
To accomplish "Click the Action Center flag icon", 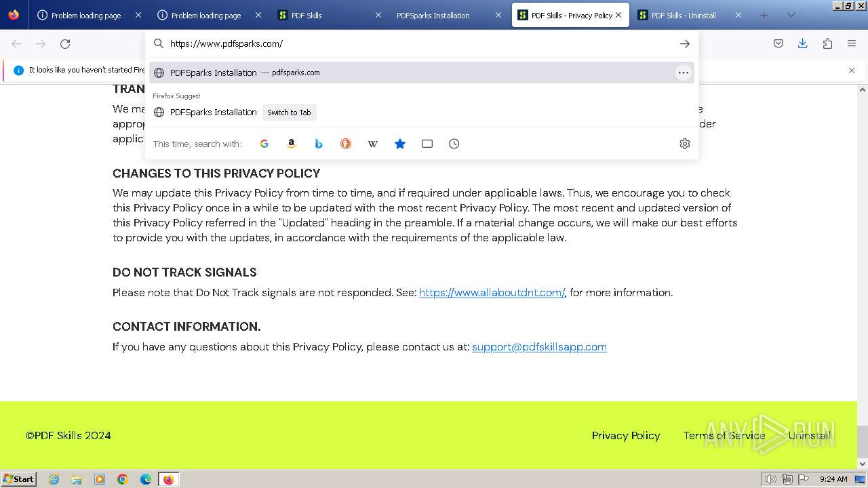I will point(803,479).
